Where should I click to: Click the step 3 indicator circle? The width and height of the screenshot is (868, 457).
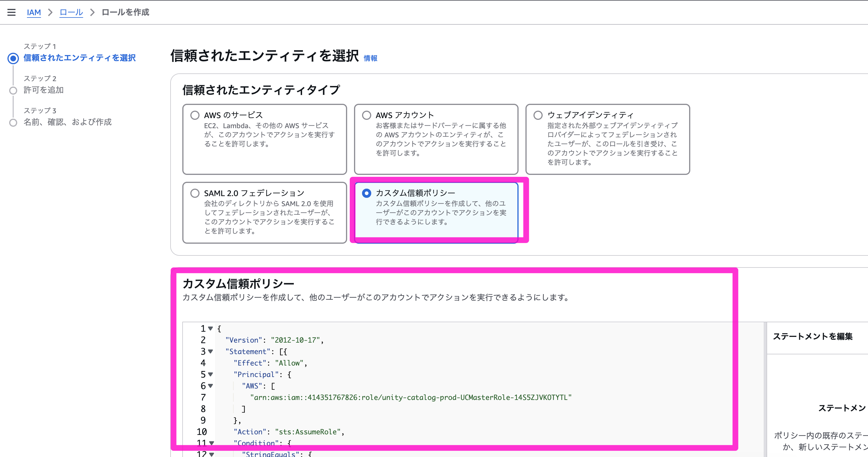click(13, 122)
